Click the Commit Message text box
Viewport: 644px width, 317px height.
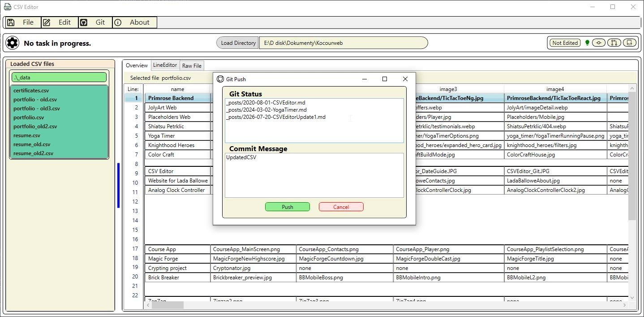tap(314, 175)
